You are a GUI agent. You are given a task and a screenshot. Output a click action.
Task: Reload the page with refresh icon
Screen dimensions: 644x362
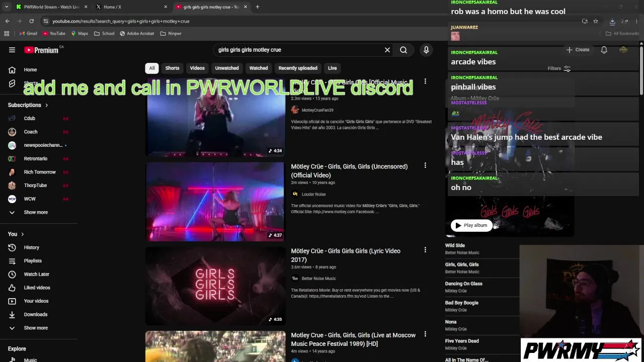[31, 21]
